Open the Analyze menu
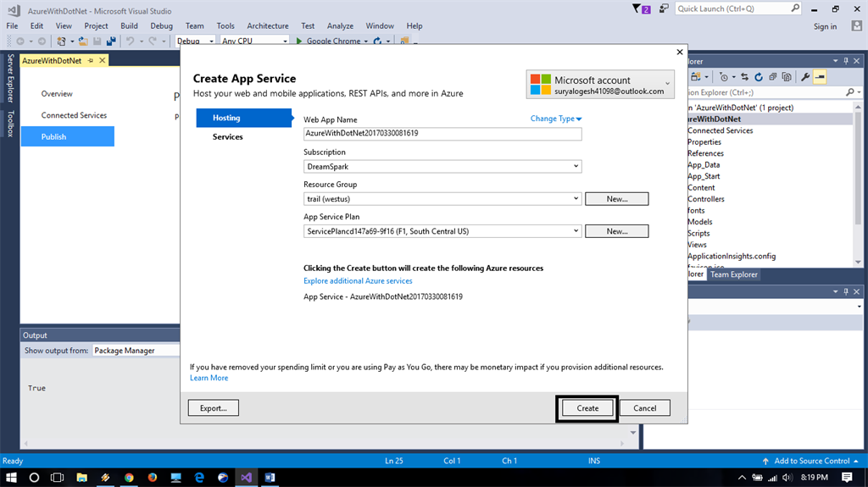The image size is (868, 487). point(340,26)
